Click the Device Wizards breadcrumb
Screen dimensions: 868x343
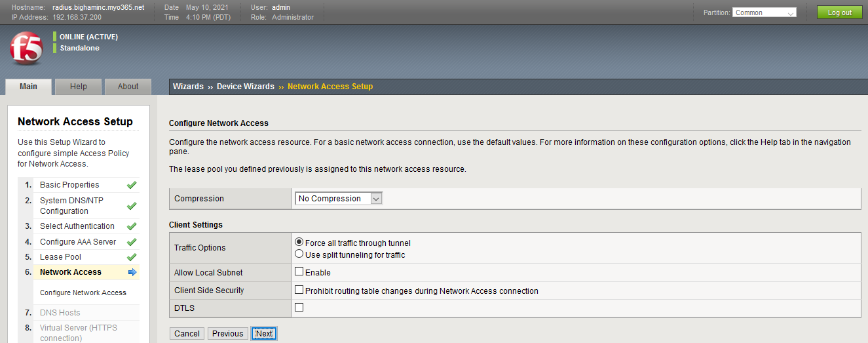tap(246, 87)
